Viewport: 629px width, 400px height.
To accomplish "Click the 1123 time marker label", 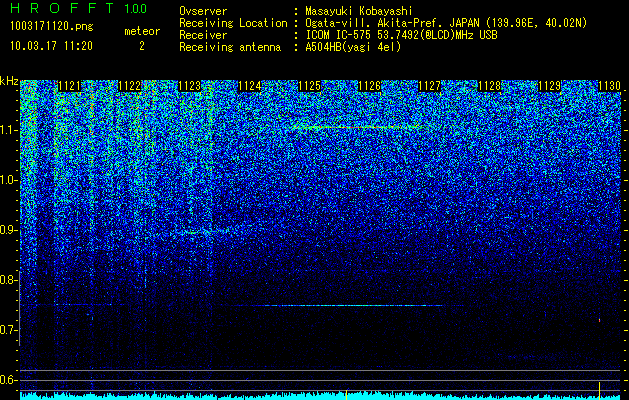I will [x=189, y=86].
